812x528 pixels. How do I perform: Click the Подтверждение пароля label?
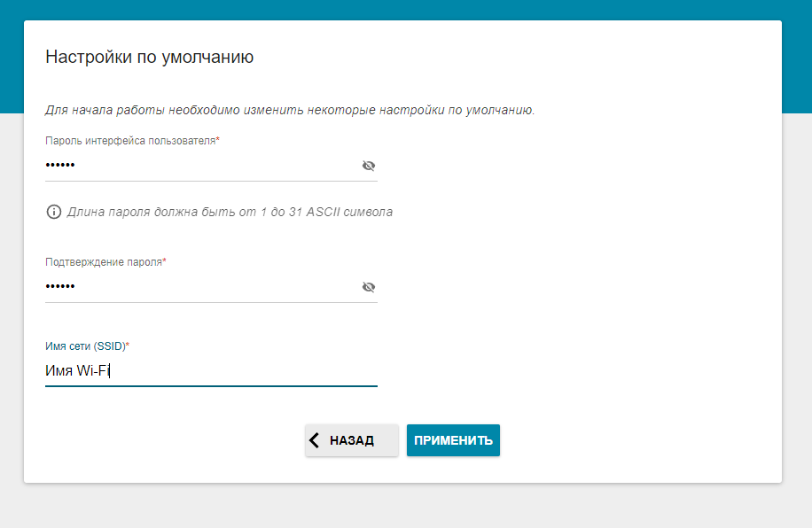coord(105,262)
